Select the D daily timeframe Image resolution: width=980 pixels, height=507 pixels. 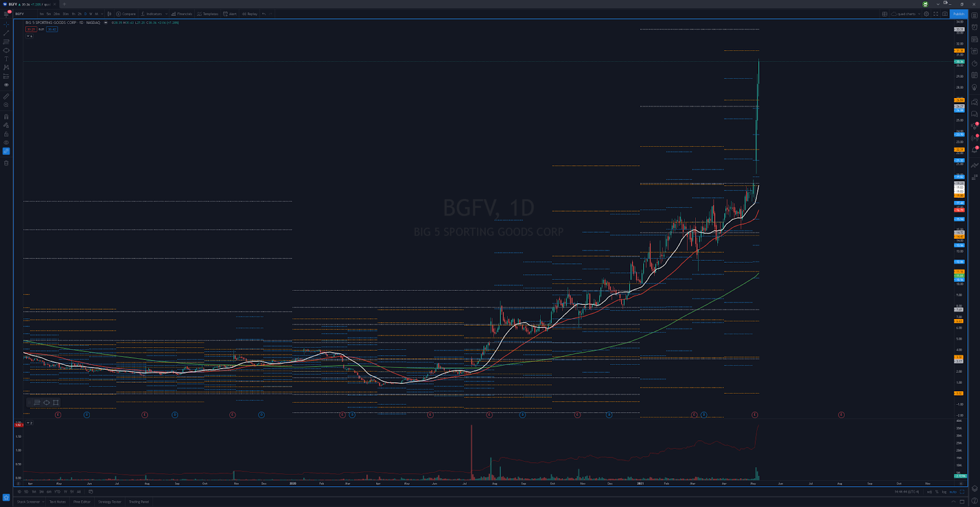click(x=85, y=13)
